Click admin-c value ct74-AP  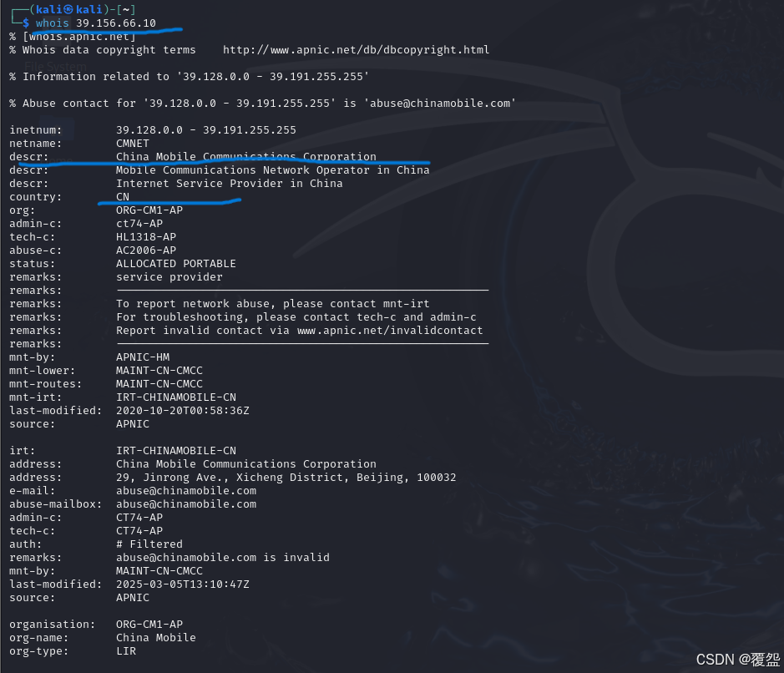pyautogui.click(x=139, y=224)
